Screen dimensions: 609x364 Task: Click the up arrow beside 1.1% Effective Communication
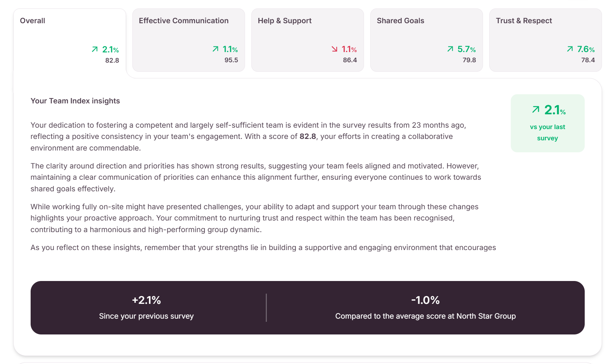tap(215, 49)
